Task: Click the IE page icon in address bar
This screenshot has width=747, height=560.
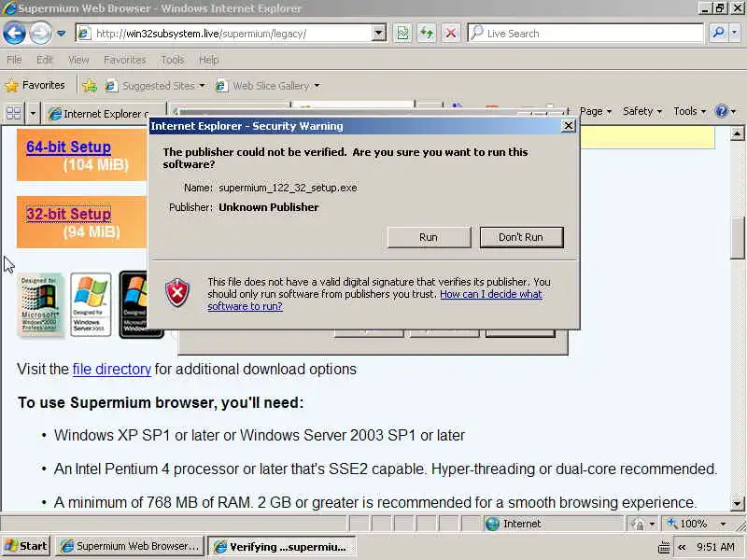Action: coord(84,34)
